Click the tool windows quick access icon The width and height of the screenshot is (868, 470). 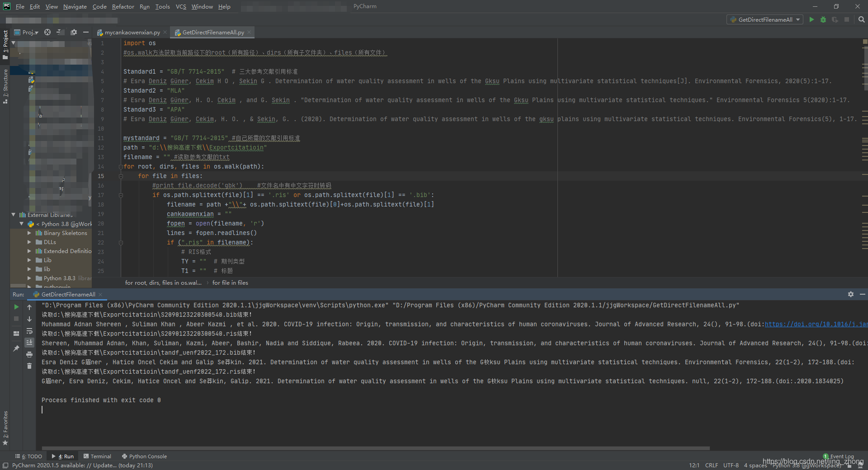pos(5,465)
